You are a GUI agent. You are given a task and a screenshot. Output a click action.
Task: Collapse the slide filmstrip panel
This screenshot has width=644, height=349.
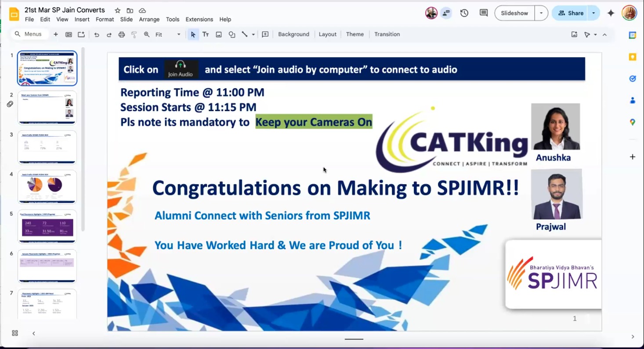34,333
